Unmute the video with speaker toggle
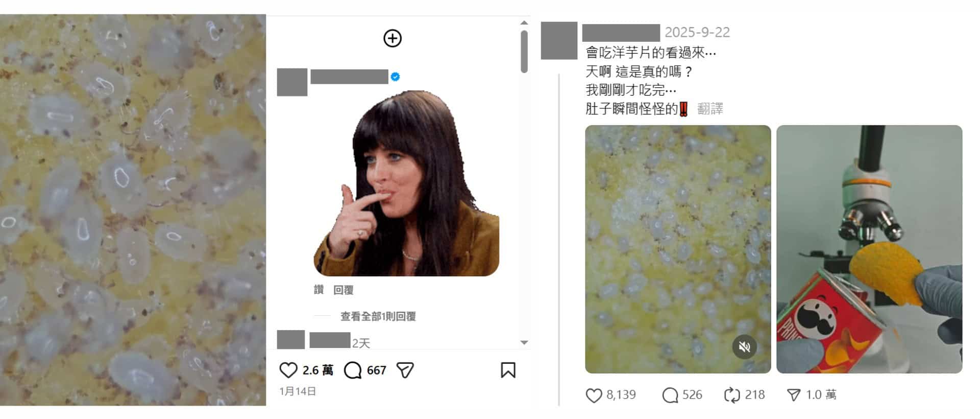 745,347
